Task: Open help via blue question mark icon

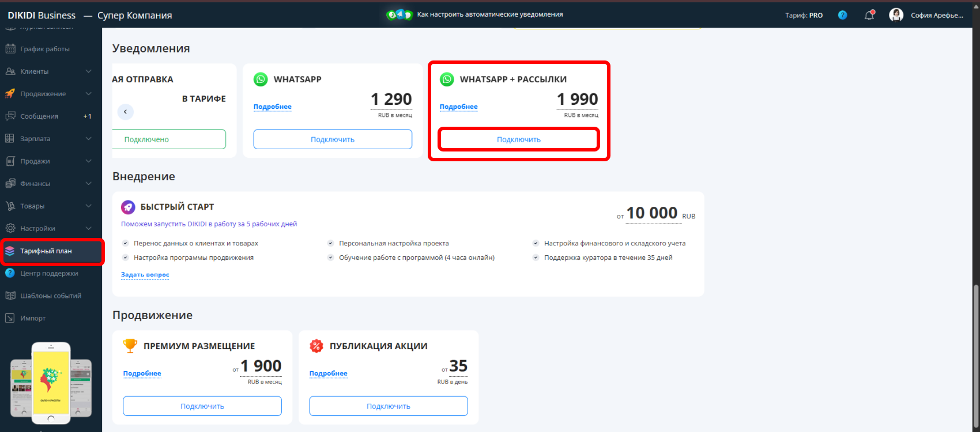Action: point(842,16)
